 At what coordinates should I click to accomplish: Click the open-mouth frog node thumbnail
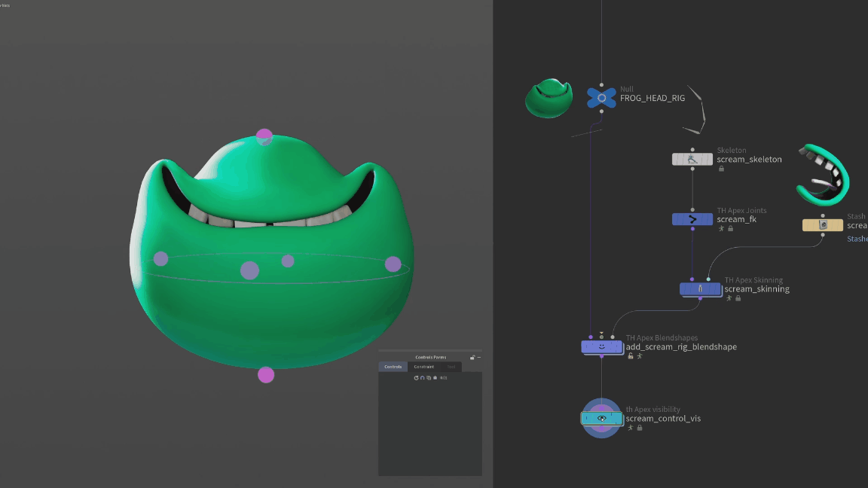pos(823,175)
